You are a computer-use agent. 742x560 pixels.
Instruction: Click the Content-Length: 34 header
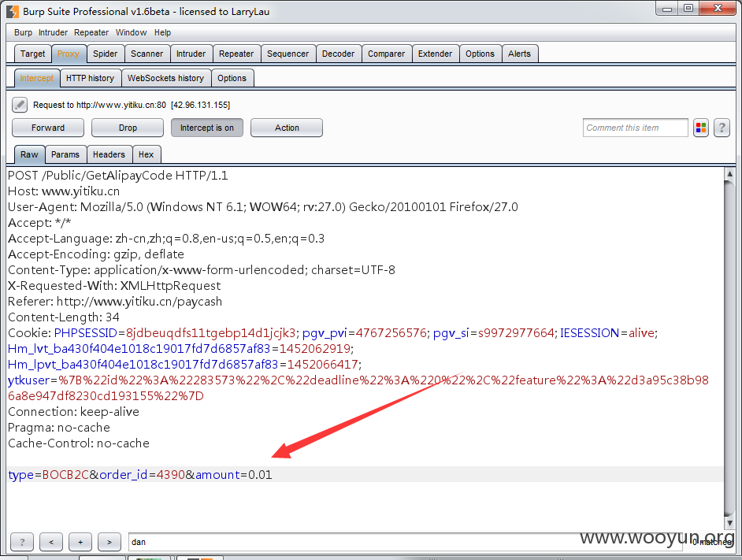pos(64,317)
